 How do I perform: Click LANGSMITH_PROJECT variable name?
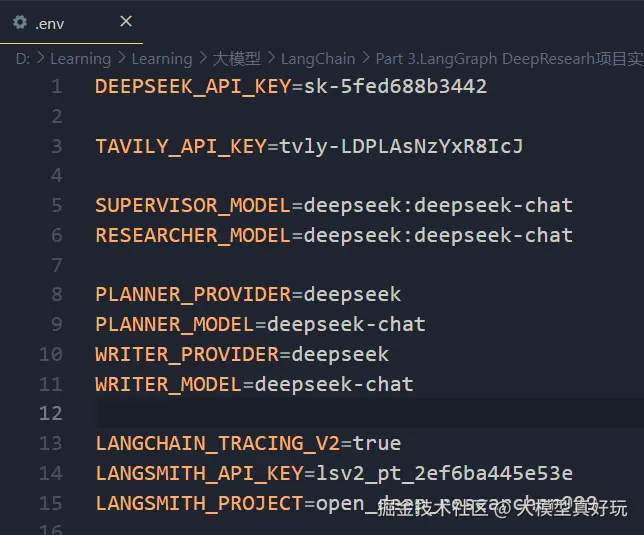[199, 503]
